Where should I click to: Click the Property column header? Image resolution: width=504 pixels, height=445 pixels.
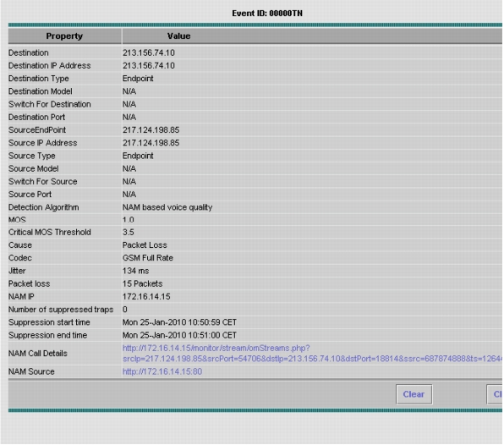click(x=64, y=36)
